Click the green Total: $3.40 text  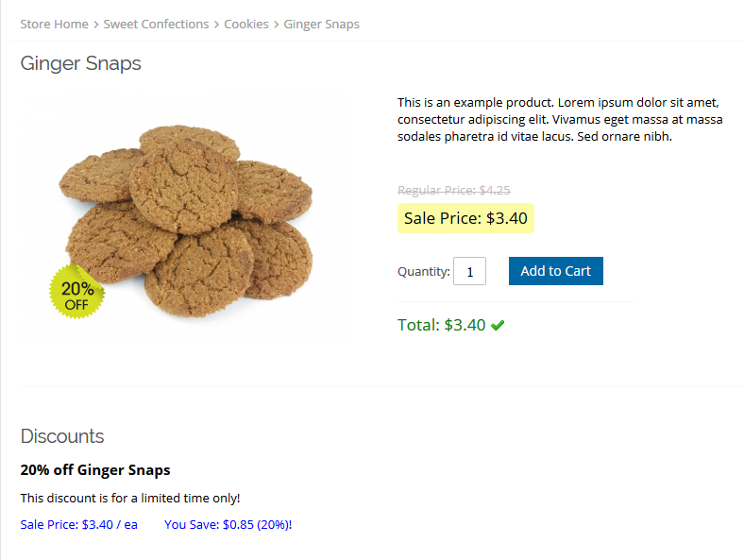click(x=442, y=326)
